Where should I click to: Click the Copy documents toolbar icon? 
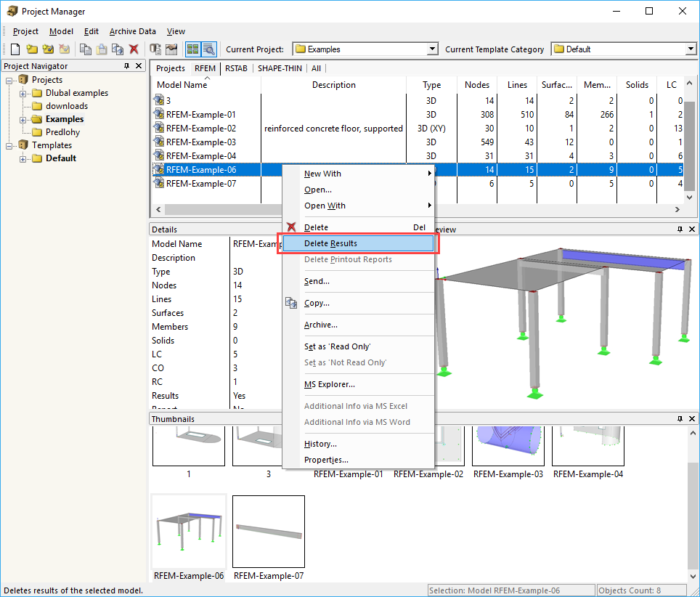[x=85, y=49]
